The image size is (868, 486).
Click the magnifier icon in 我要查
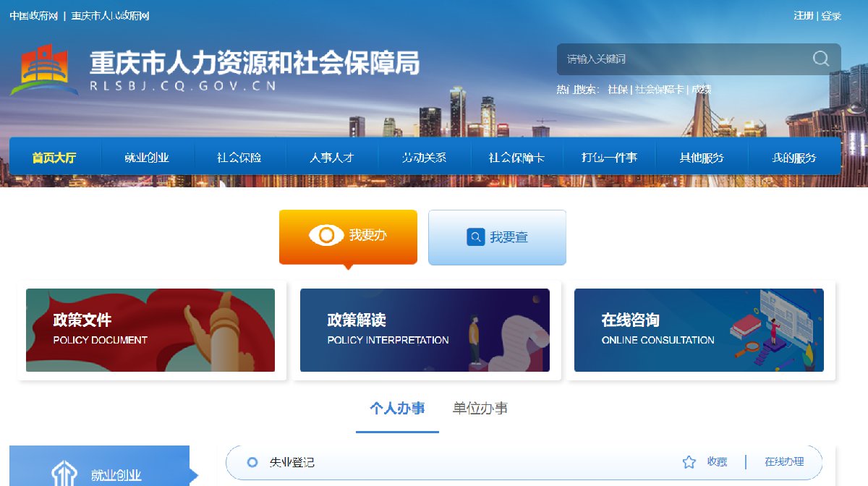pyautogui.click(x=475, y=237)
